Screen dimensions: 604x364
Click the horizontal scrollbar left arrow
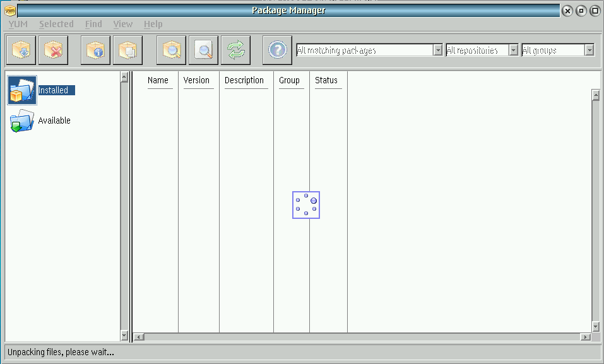139,337
